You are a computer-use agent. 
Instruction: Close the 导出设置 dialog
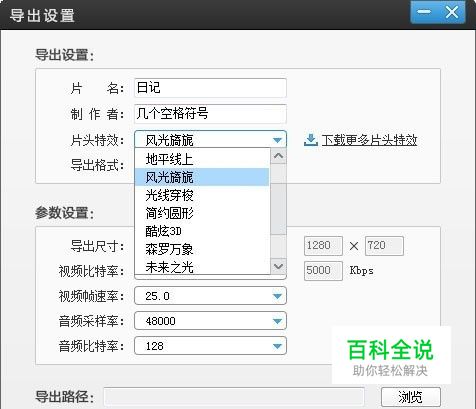pos(452,12)
